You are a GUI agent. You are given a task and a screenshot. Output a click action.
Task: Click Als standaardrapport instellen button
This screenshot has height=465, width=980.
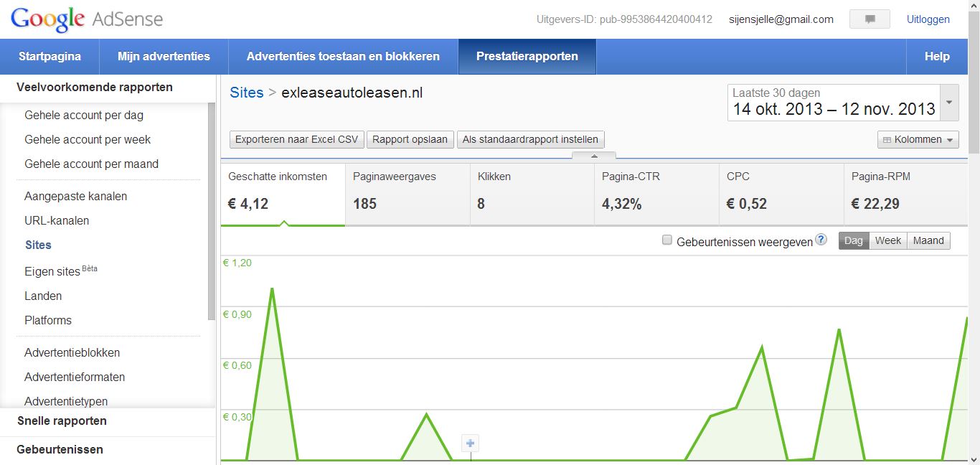[530, 139]
